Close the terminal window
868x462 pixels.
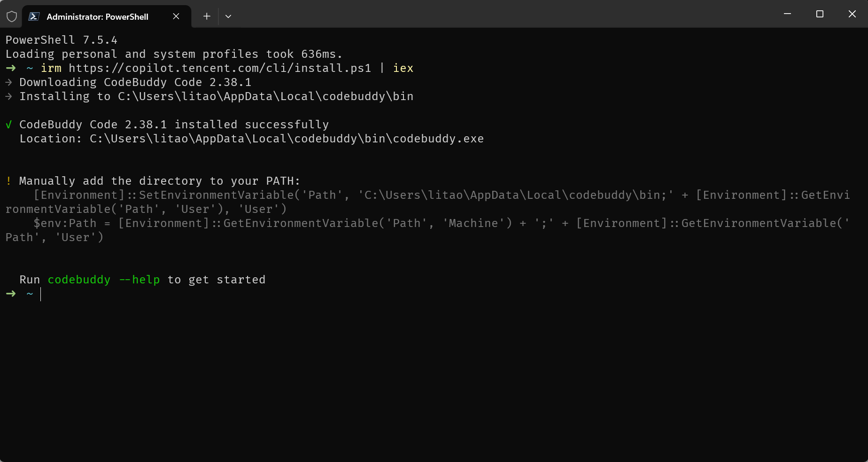(x=852, y=14)
